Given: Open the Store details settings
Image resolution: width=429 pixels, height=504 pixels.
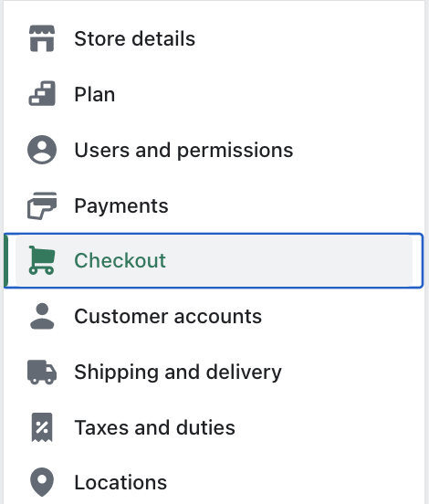Looking at the screenshot, I should click(x=135, y=39).
